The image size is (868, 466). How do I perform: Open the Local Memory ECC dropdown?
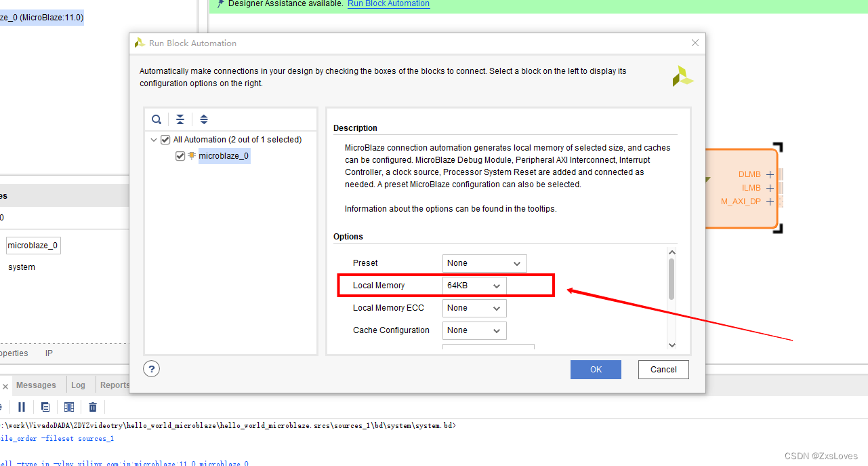[x=474, y=308]
